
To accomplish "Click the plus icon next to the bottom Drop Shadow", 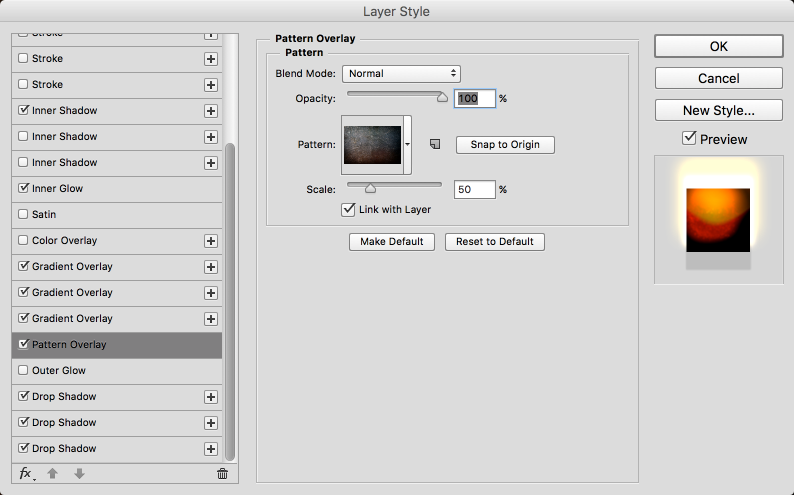I will tap(211, 449).
